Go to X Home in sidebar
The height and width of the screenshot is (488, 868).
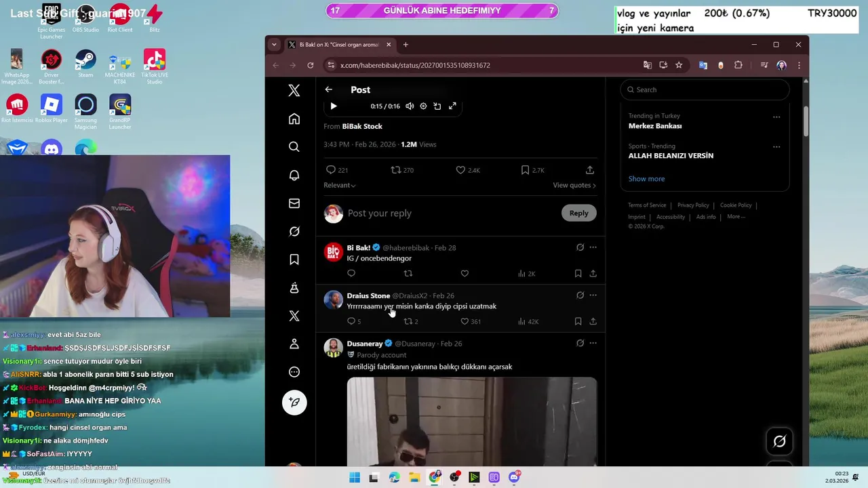click(294, 119)
